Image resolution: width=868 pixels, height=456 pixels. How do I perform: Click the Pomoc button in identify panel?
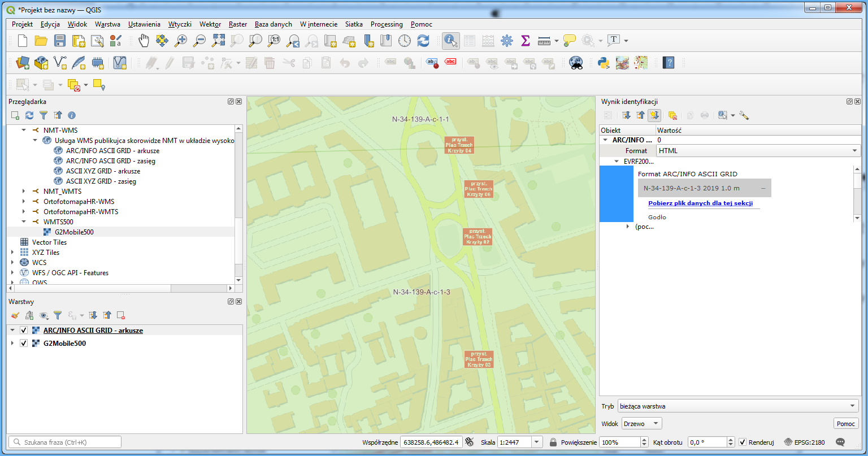click(846, 424)
